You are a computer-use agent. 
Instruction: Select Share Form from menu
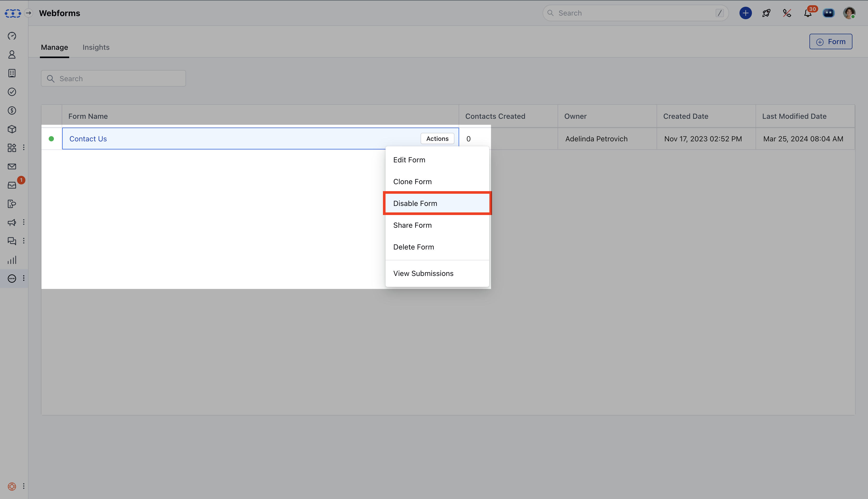tap(437, 225)
